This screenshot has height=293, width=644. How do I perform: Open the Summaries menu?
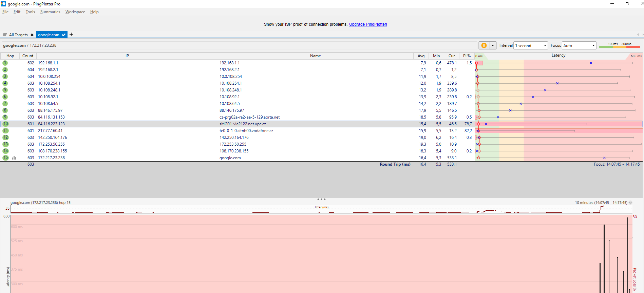[50, 12]
